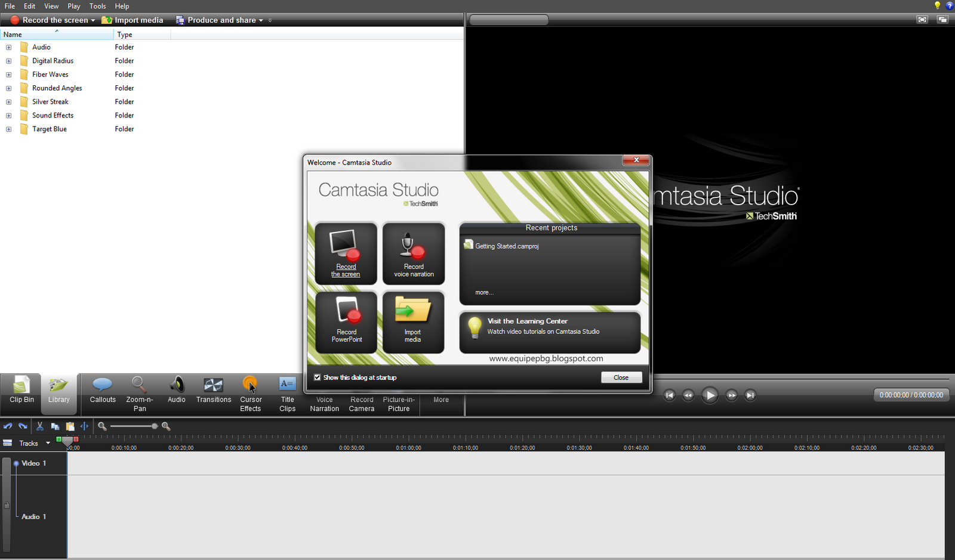
Task: Open the Produce and share dropdown arrow
Action: pos(261,20)
